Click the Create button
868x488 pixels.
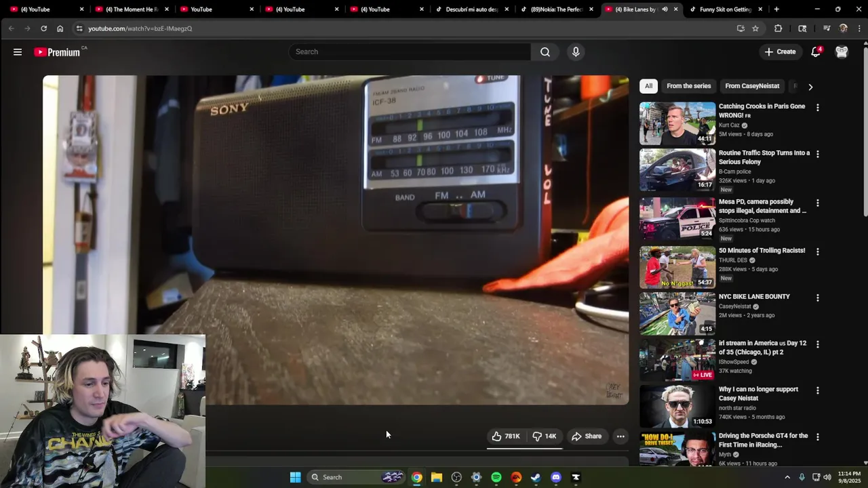[780, 52]
